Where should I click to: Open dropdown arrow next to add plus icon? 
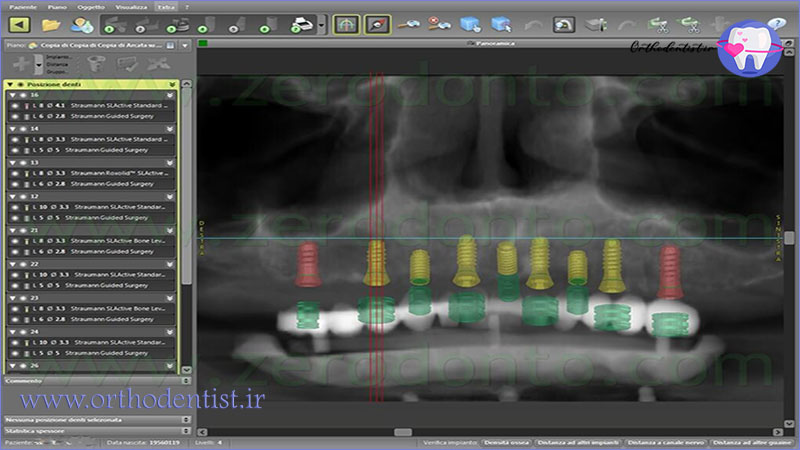38,64
